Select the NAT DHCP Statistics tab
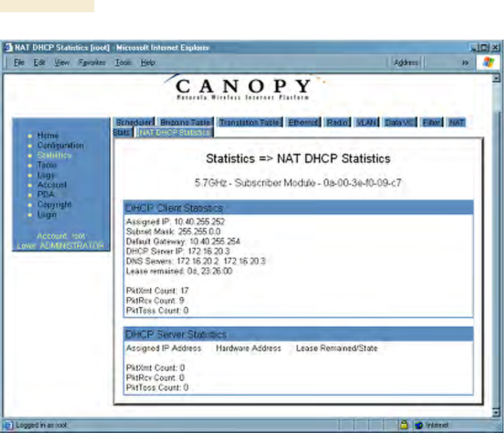Screen dimensions: 504x433 [x=175, y=132]
